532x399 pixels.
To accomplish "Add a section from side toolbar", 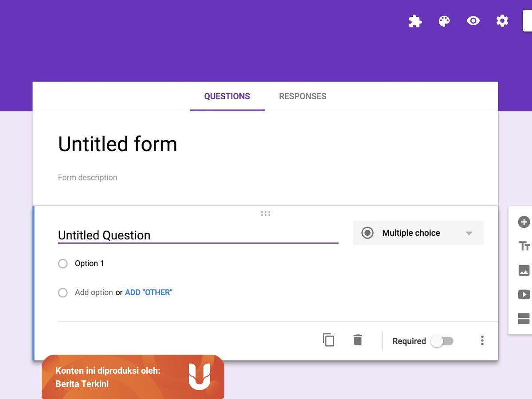I will 524,318.
